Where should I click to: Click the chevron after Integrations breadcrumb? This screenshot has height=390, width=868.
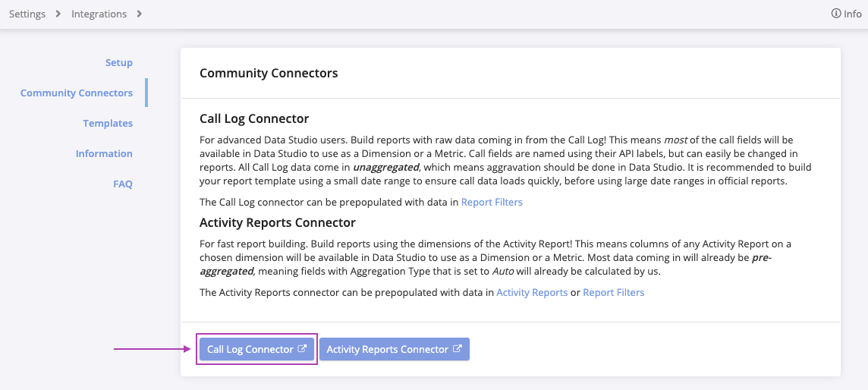tap(139, 14)
